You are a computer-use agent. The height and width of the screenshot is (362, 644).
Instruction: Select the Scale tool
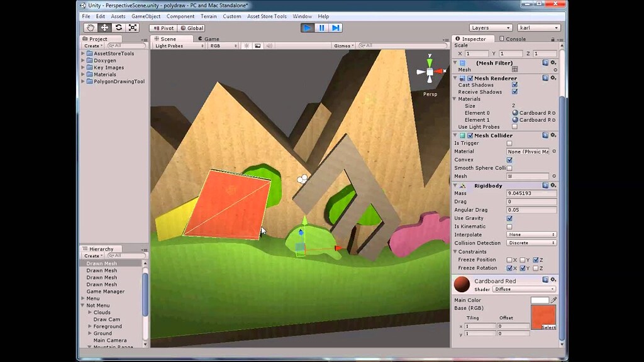coord(132,27)
